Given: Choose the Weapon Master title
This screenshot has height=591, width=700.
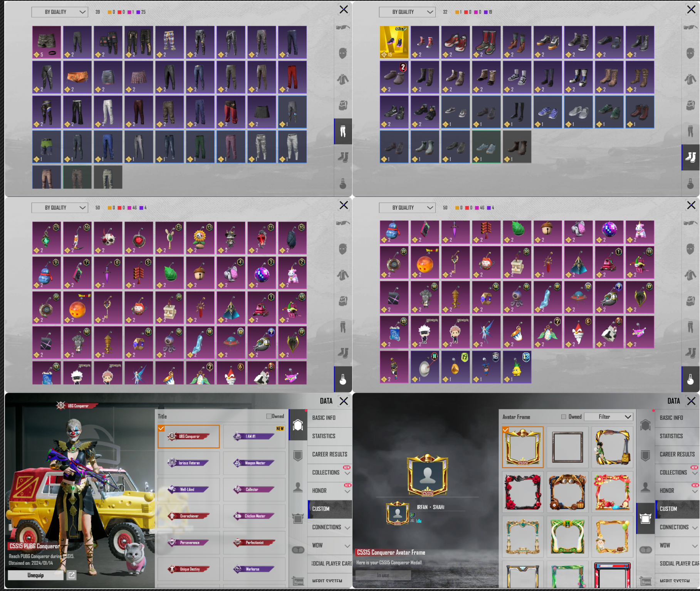Looking at the screenshot, I should tap(254, 463).
